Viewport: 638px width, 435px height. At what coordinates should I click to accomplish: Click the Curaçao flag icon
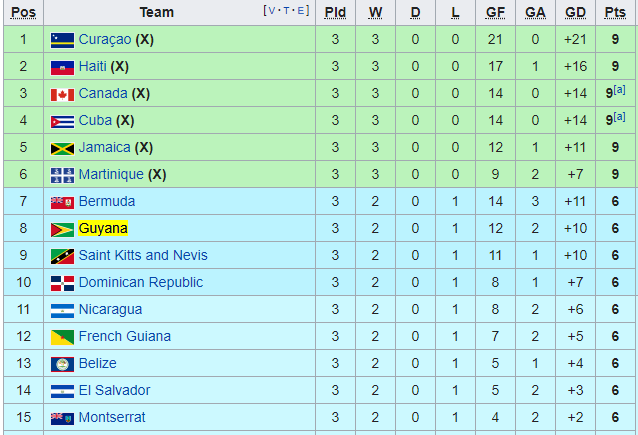click(x=62, y=41)
